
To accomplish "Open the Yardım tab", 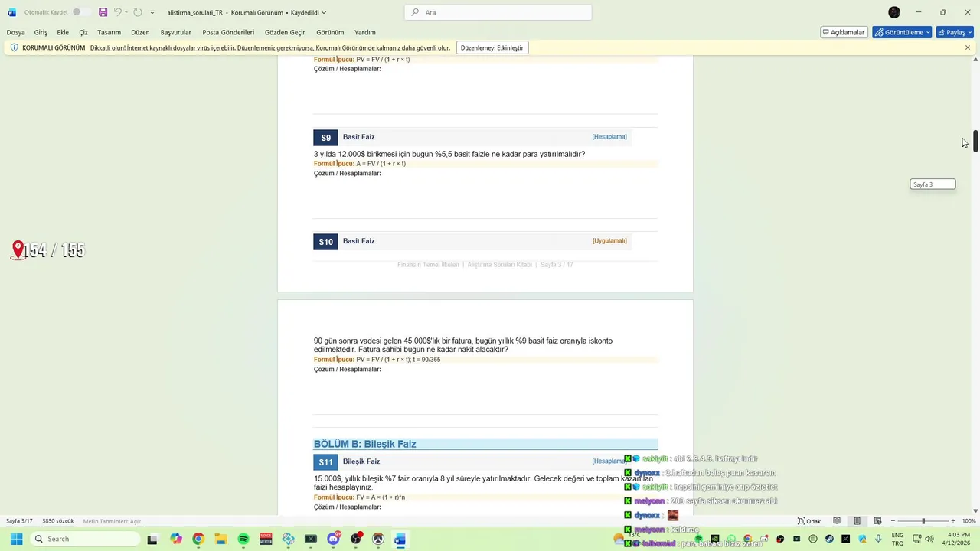I will [x=365, y=32].
